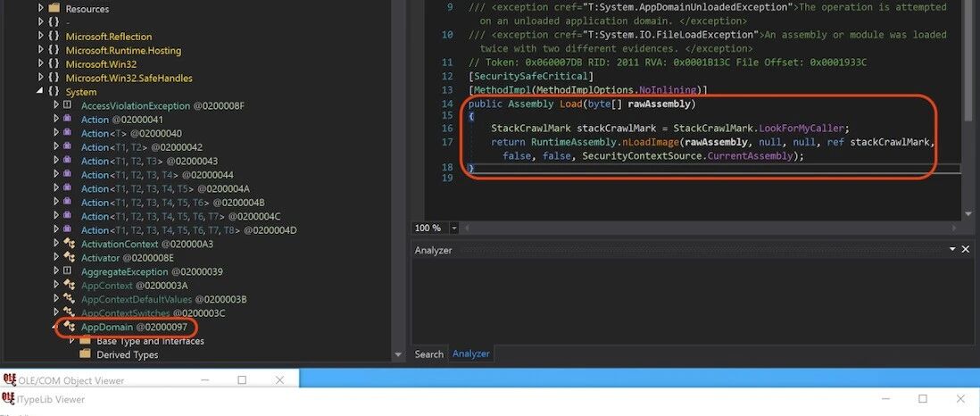Click the code editor vertical scroll-down arrow
This screenshot has height=416, width=980.
[x=968, y=214]
